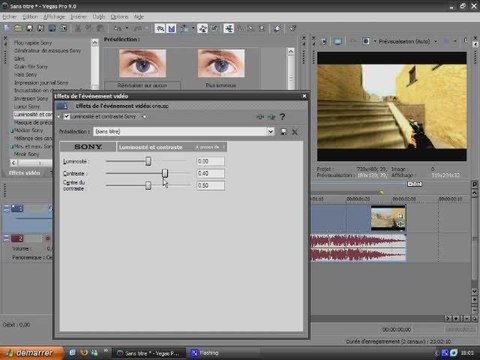Image resolution: width=480 pixels, height=360 pixels.
Task: Click the Centre du contraste slider handle
Action: pos(148,186)
